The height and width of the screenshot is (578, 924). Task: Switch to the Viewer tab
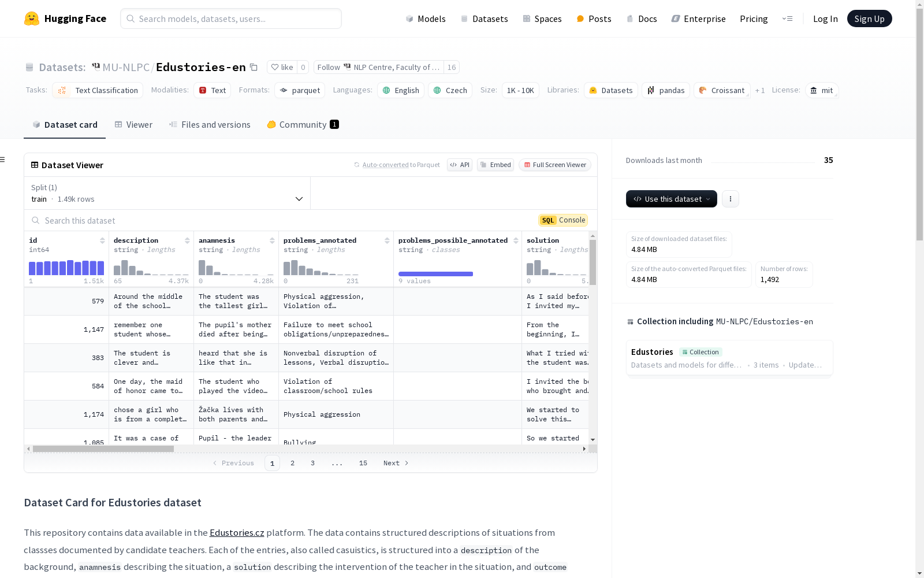point(133,125)
